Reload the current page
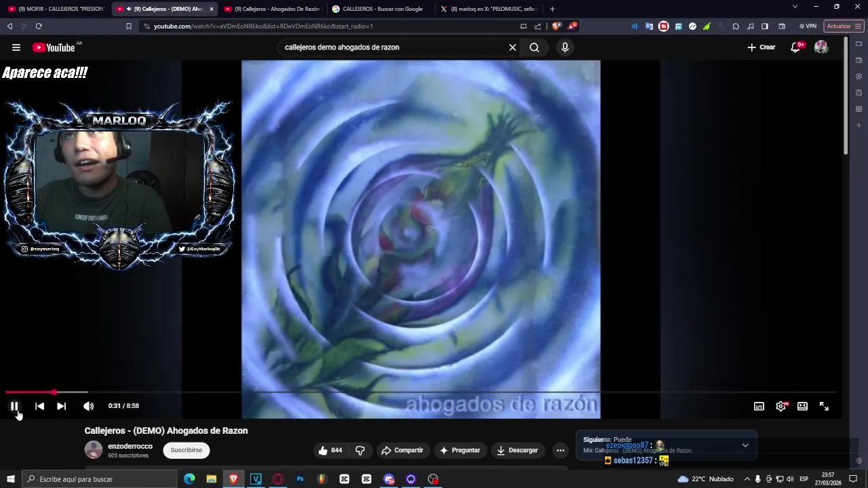868x488 pixels. pos(39,26)
